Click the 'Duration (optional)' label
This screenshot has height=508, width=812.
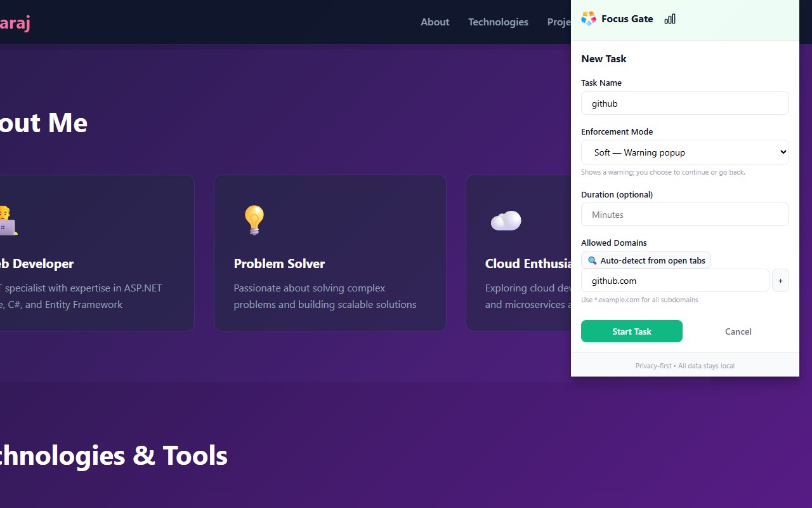[617, 195]
